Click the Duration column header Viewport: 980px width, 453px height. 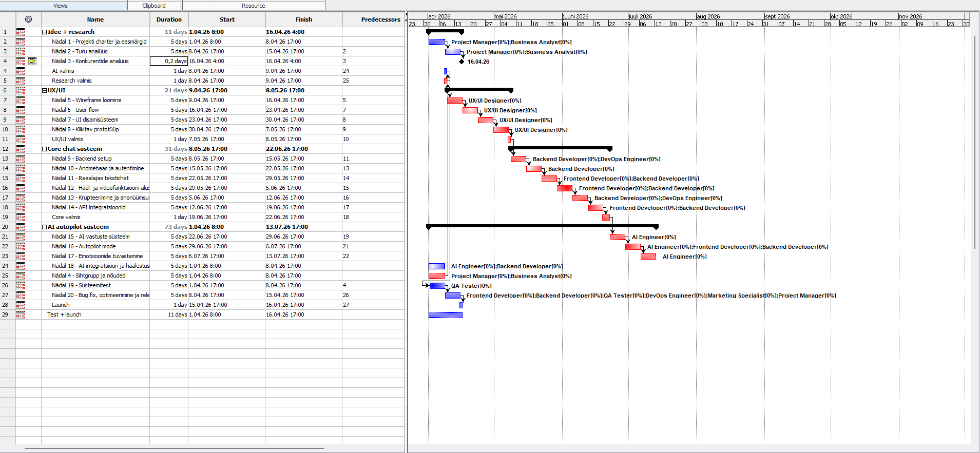[x=169, y=19]
